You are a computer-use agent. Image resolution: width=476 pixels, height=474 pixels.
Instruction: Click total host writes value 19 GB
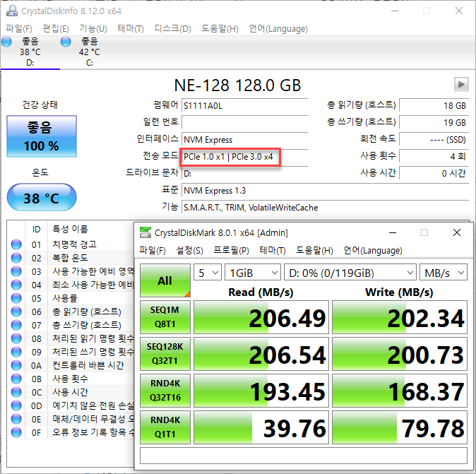[434, 123]
